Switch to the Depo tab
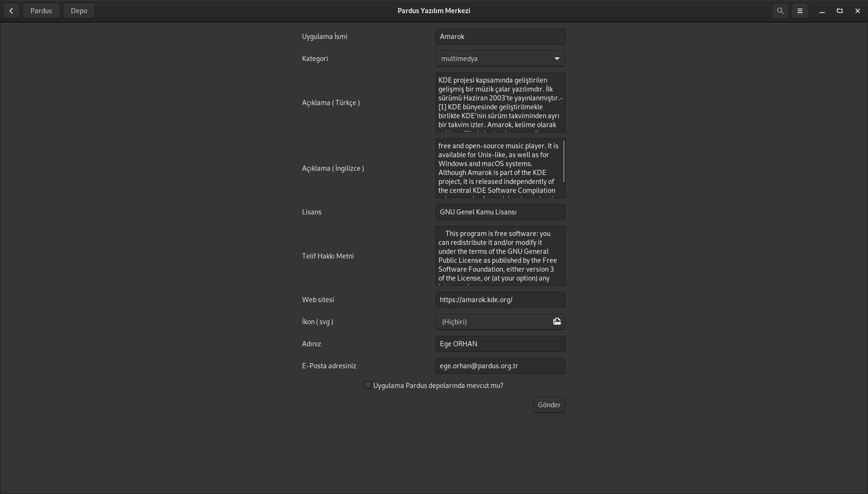 (79, 11)
